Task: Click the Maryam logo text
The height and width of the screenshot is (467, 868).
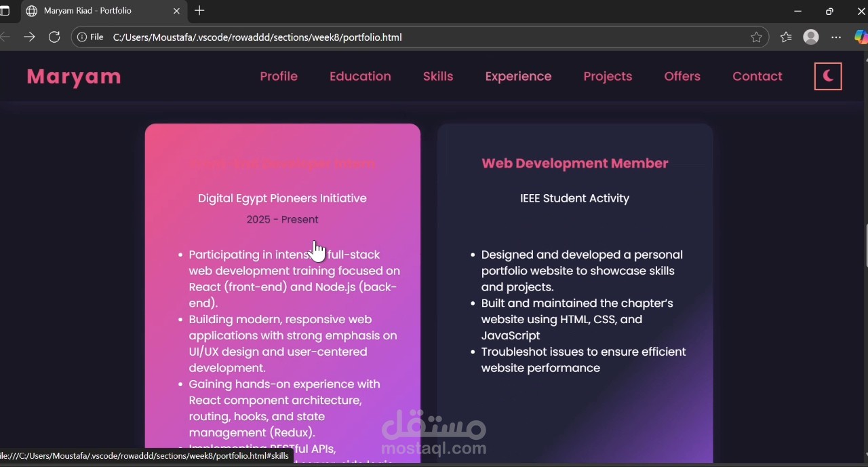Action: coord(74,77)
